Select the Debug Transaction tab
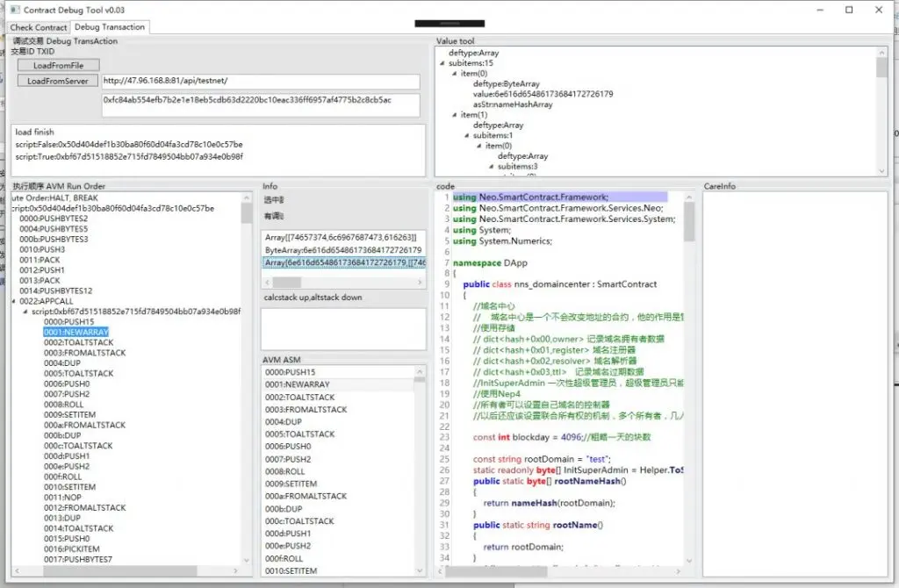 [x=110, y=27]
